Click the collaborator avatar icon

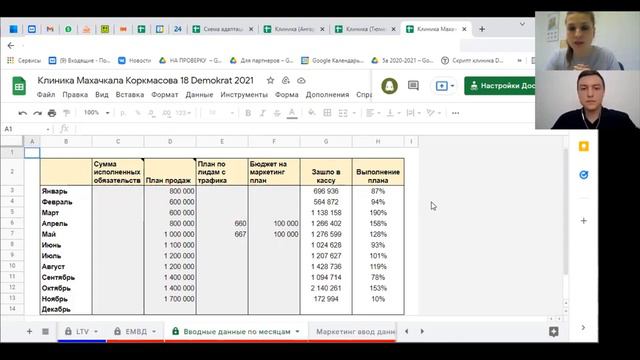point(389,86)
